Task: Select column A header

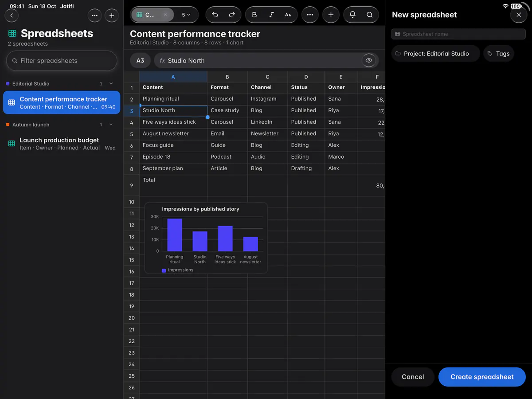Action: coord(173,77)
